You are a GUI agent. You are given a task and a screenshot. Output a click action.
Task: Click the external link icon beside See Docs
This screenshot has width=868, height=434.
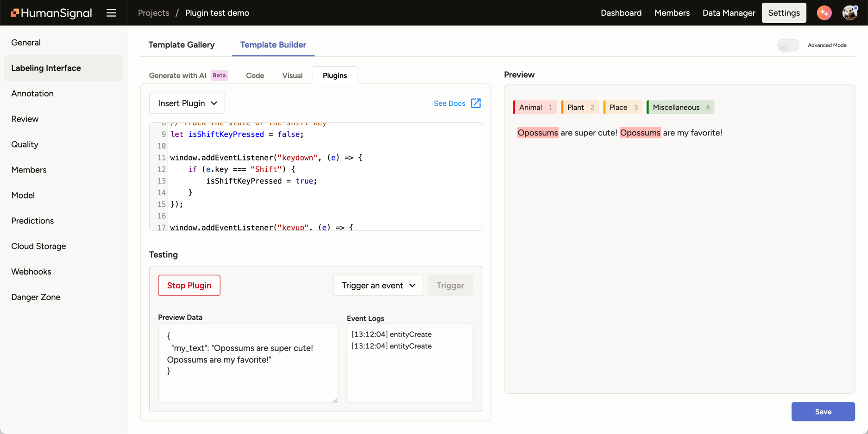[x=476, y=103]
